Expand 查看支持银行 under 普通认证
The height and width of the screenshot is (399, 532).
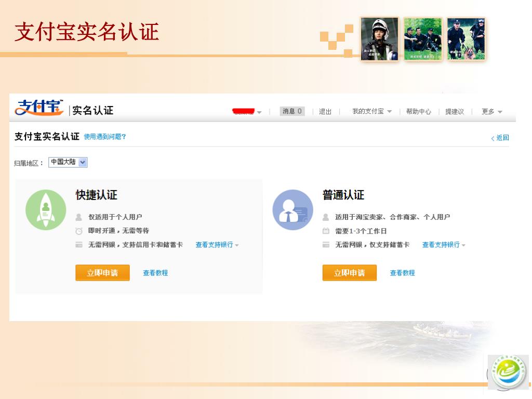coord(444,245)
